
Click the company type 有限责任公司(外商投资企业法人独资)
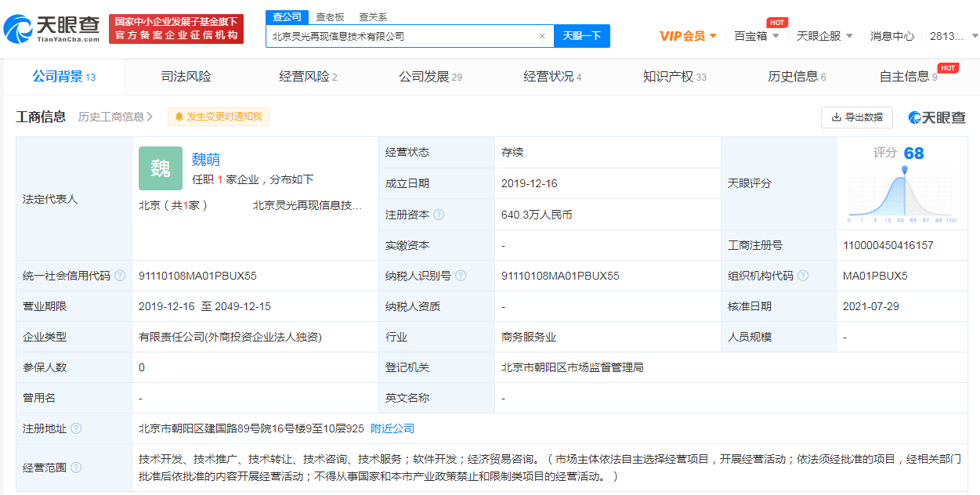point(230,338)
